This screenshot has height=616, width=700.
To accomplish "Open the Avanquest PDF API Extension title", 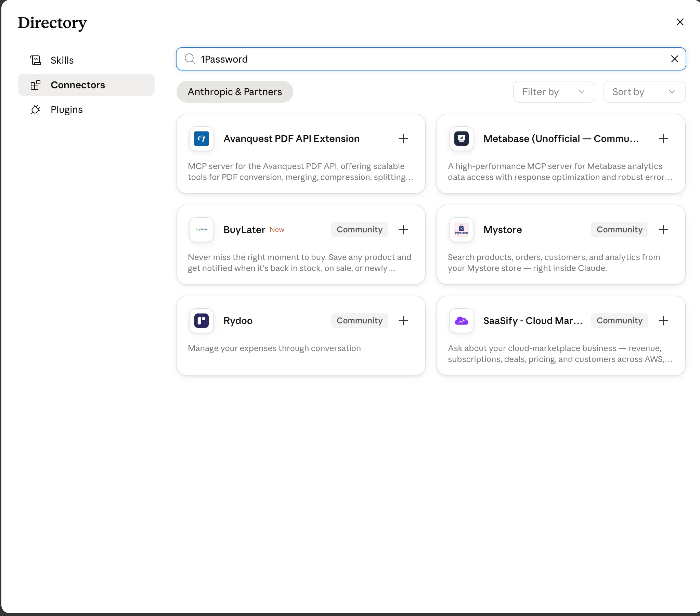I will [x=291, y=138].
